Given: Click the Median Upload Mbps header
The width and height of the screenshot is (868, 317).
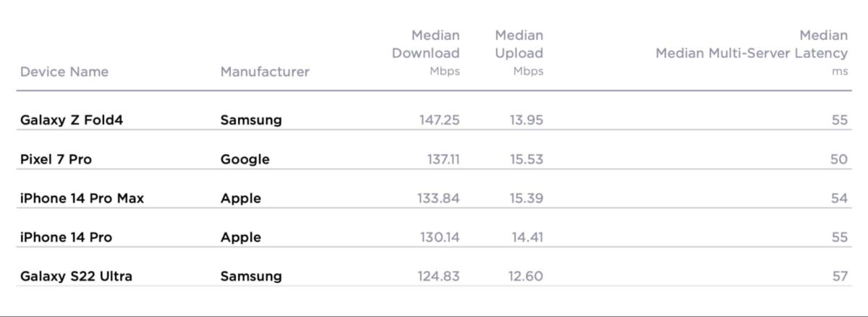Looking at the screenshot, I should 519,53.
